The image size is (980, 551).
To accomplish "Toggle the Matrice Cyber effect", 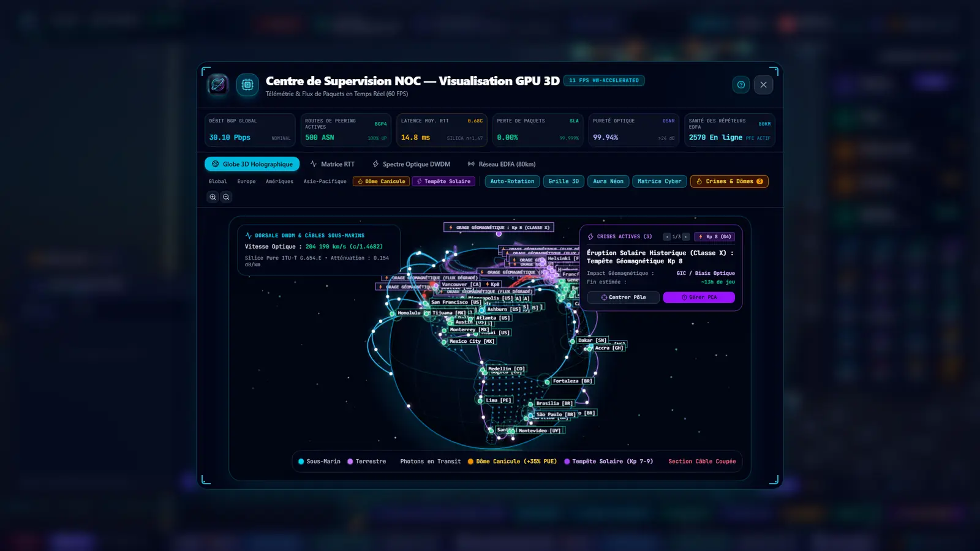I will click(659, 181).
